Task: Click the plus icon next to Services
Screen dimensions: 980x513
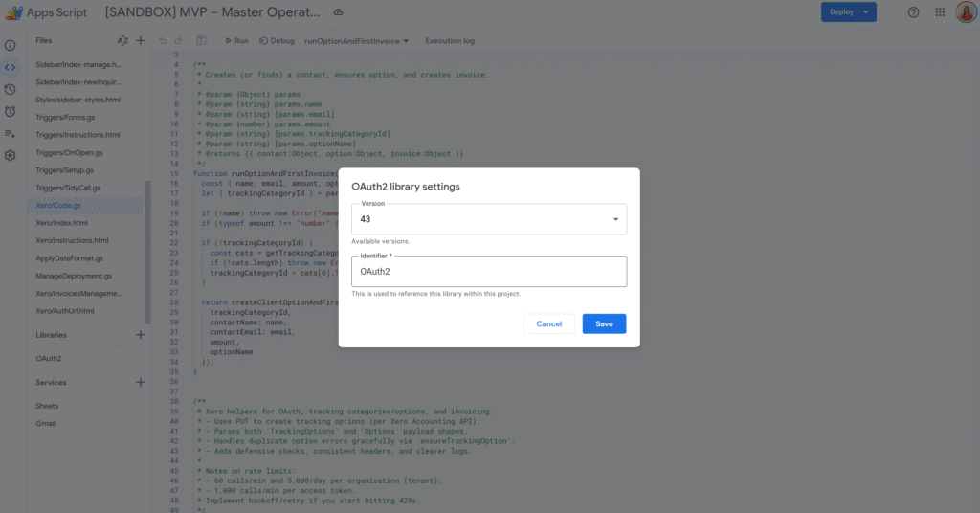Action: [x=141, y=382]
